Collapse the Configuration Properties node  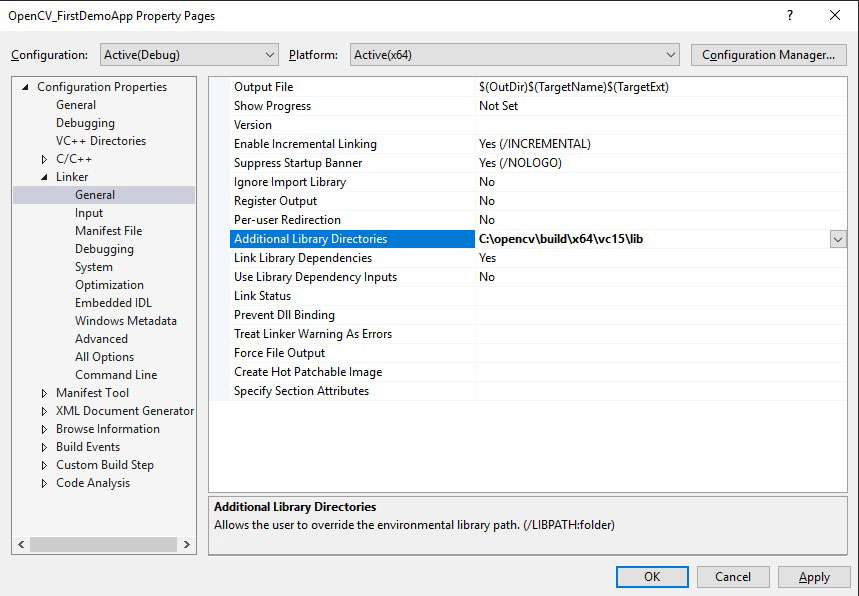tap(26, 87)
